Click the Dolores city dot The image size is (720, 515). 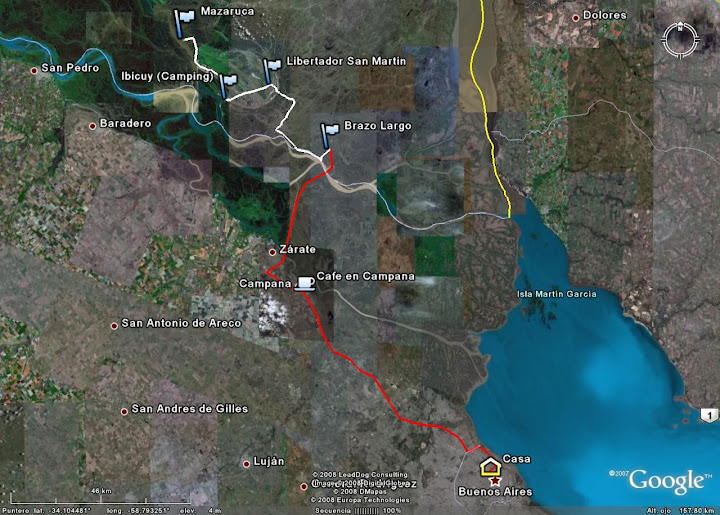pyautogui.click(x=575, y=18)
